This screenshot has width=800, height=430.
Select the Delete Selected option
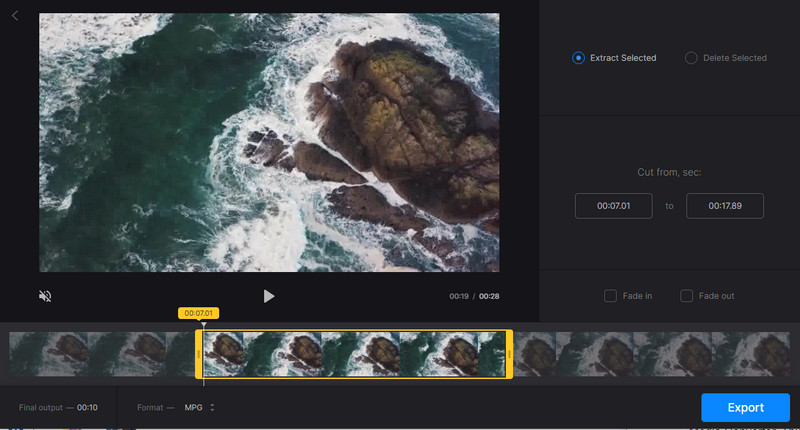691,58
